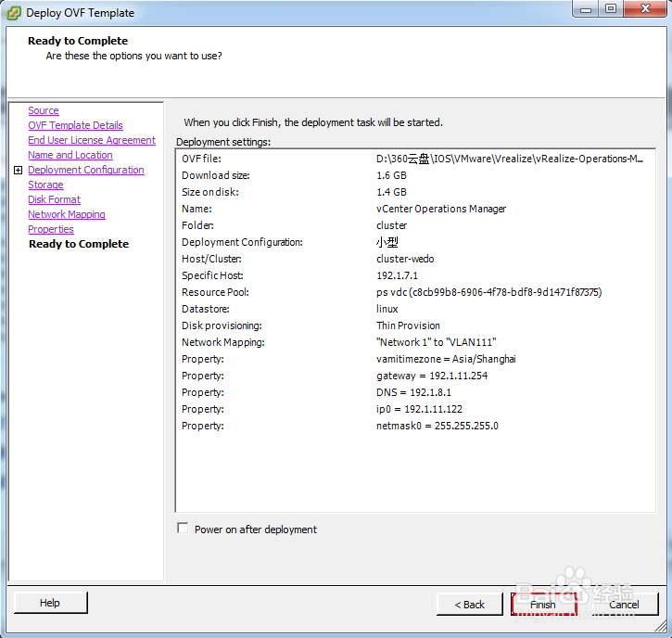Screen dimensions: 672x638
Task: Select the Datastore value linux
Action: pos(387,309)
